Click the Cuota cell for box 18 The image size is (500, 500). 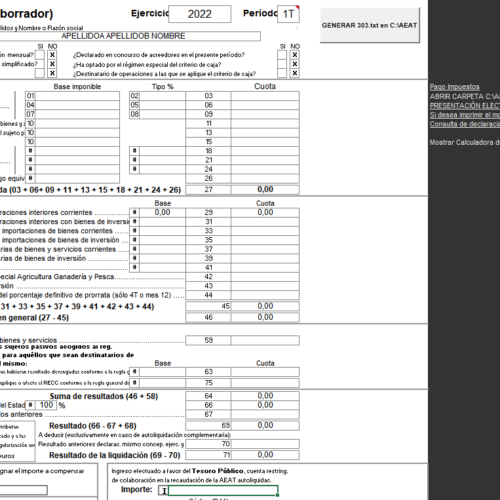(x=265, y=151)
